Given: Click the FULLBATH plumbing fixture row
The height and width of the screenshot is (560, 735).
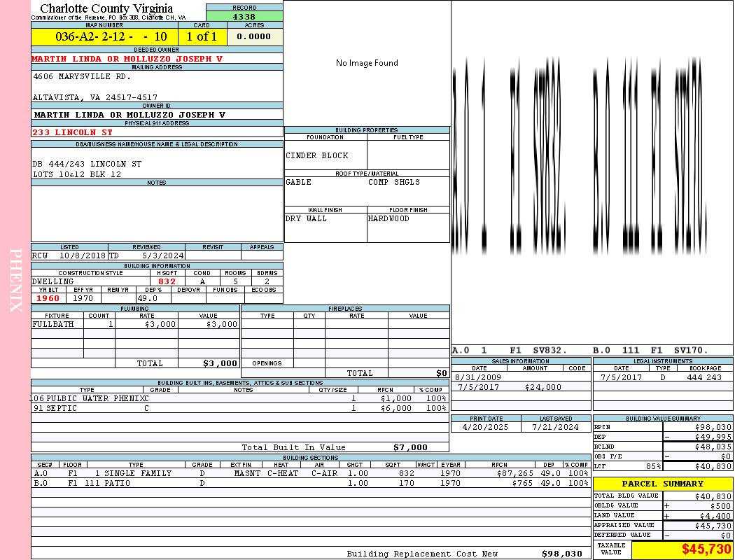Looking at the screenshot, I should (136, 324).
